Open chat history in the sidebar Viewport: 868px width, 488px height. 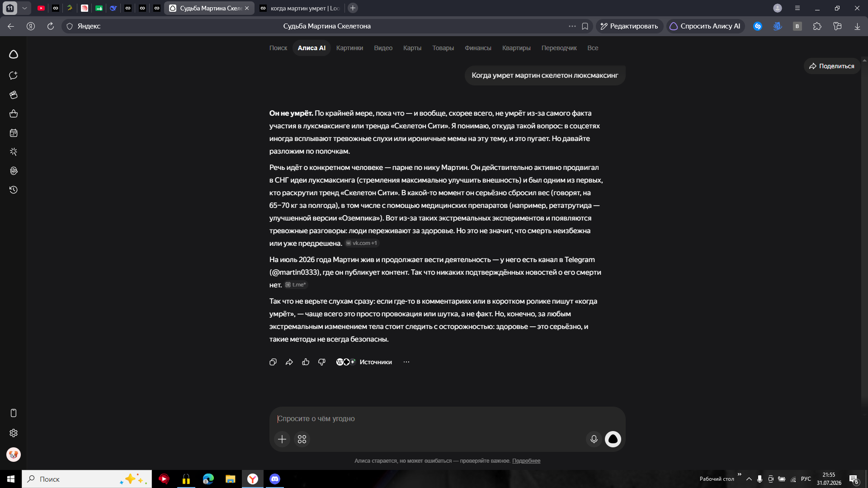point(14,190)
